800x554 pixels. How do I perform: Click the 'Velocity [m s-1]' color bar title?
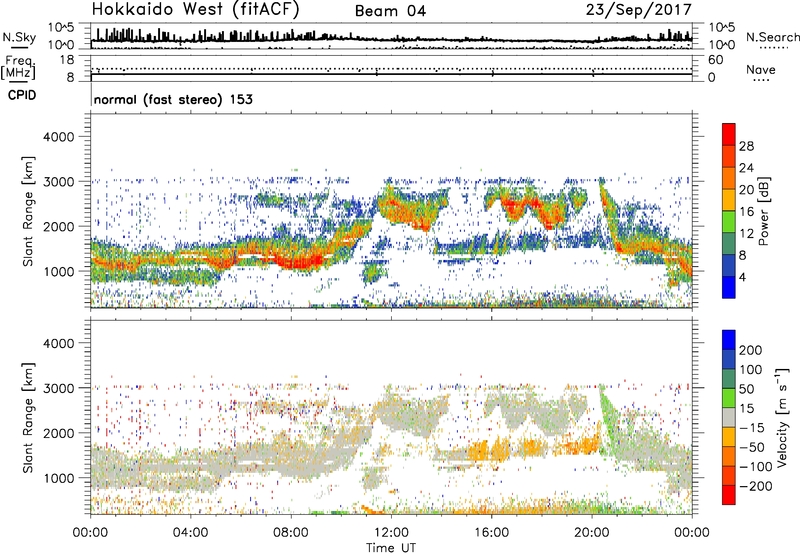click(782, 417)
